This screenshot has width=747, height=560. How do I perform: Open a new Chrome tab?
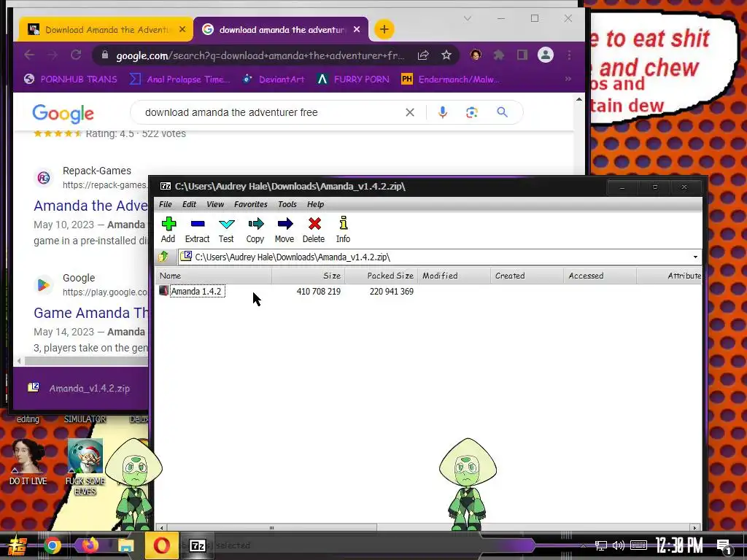(384, 29)
